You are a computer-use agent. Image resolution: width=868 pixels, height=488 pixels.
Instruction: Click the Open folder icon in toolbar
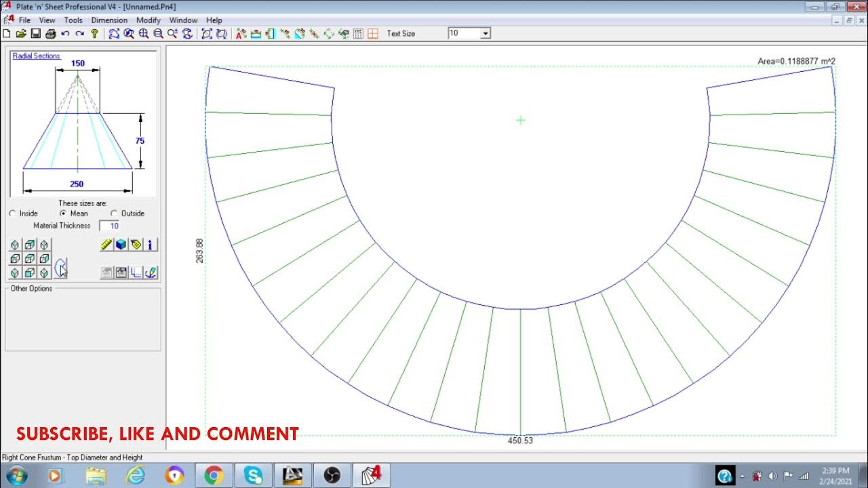(x=21, y=33)
